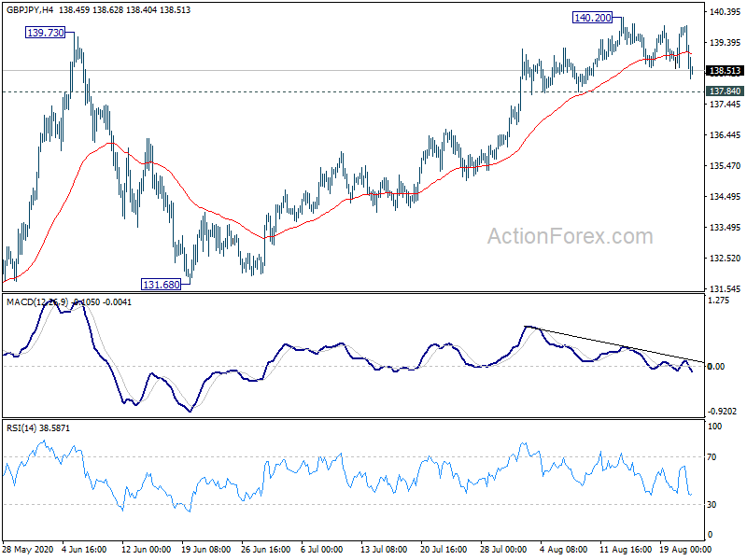The height and width of the screenshot is (560, 747).
Task: Click the 139.730 high price label
Action: click(45, 33)
